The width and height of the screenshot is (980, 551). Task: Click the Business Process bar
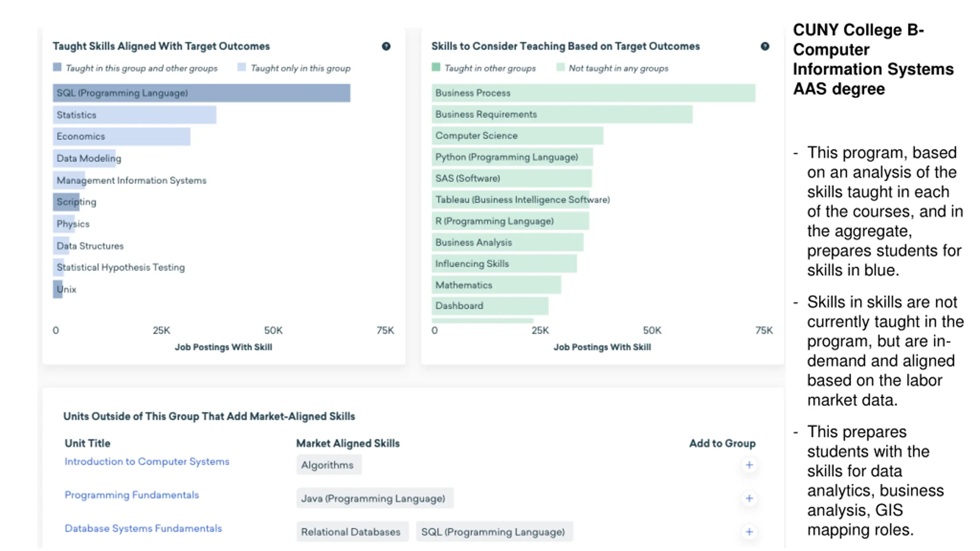click(x=593, y=93)
